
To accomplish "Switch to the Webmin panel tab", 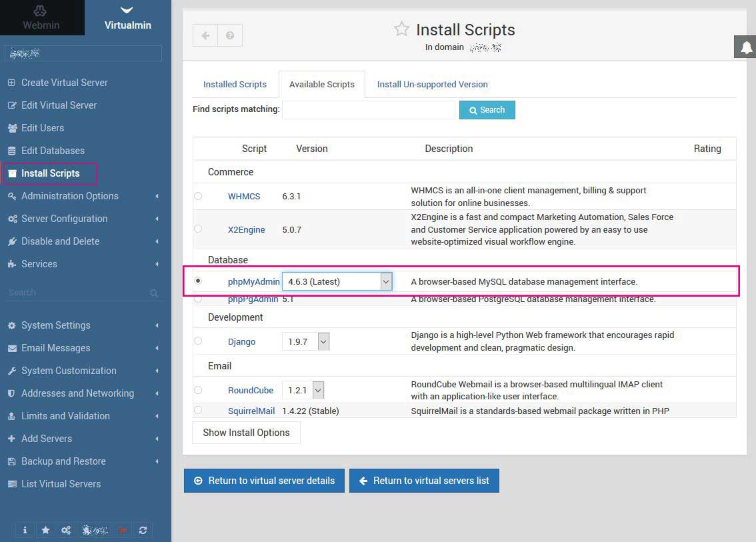I will point(41,18).
